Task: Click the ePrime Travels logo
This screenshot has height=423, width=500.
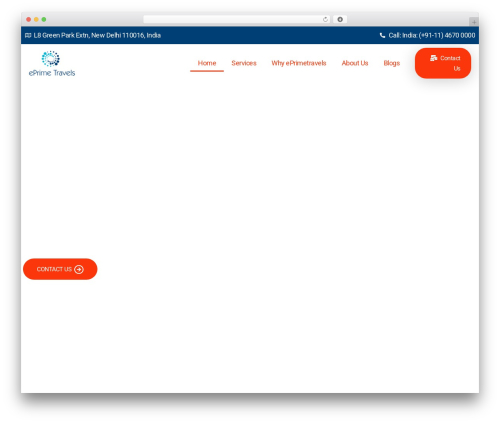Action: [x=52, y=63]
